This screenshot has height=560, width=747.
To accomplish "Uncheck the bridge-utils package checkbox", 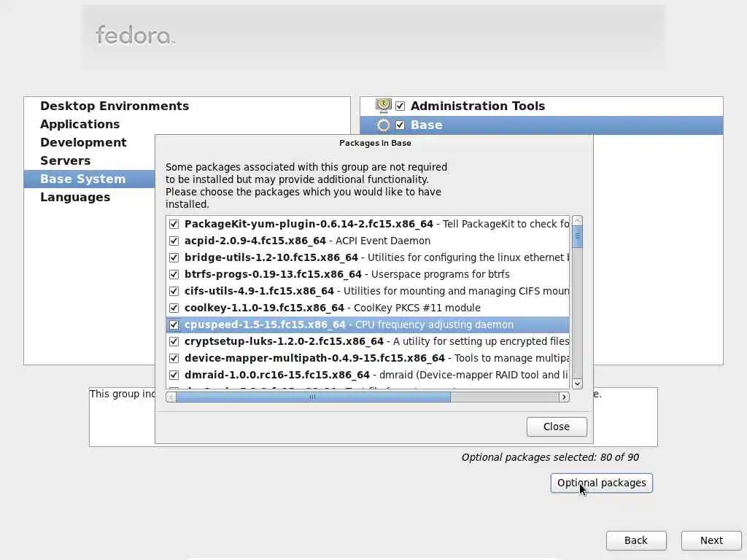I will (x=174, y=257).
